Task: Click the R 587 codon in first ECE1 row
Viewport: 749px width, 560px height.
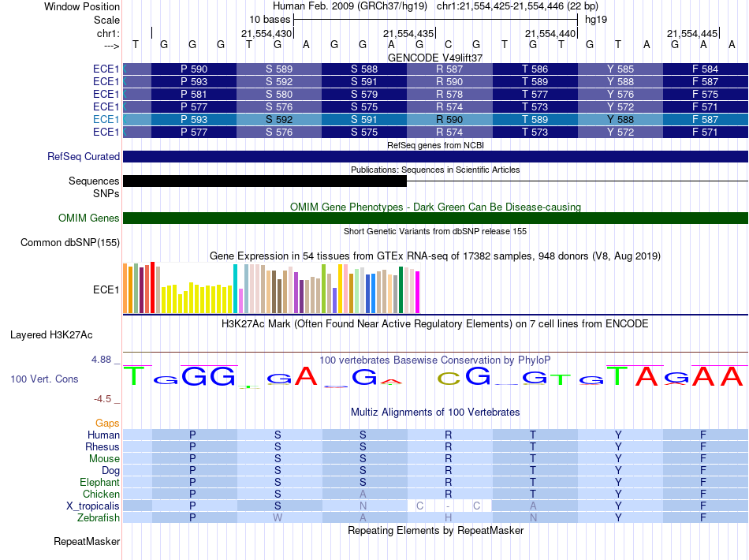Action: [x=449, y=69]
